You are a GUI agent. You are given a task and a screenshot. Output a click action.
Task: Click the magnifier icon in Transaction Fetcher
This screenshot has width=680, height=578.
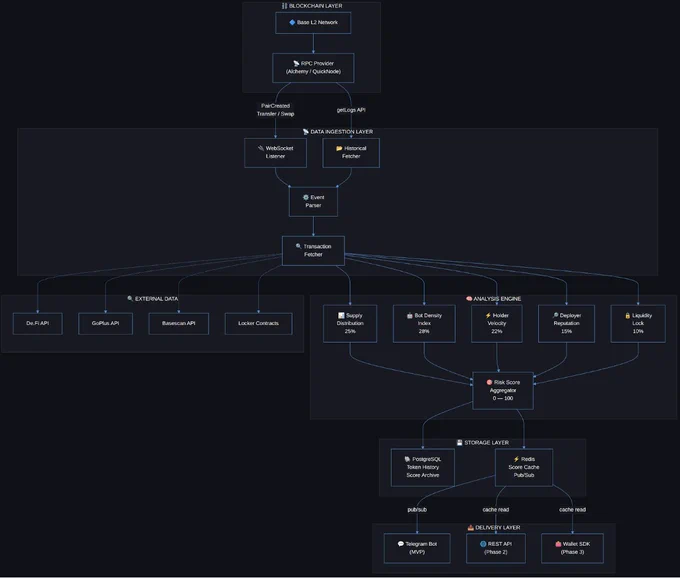pyautogui.click(x=298, y=246)
